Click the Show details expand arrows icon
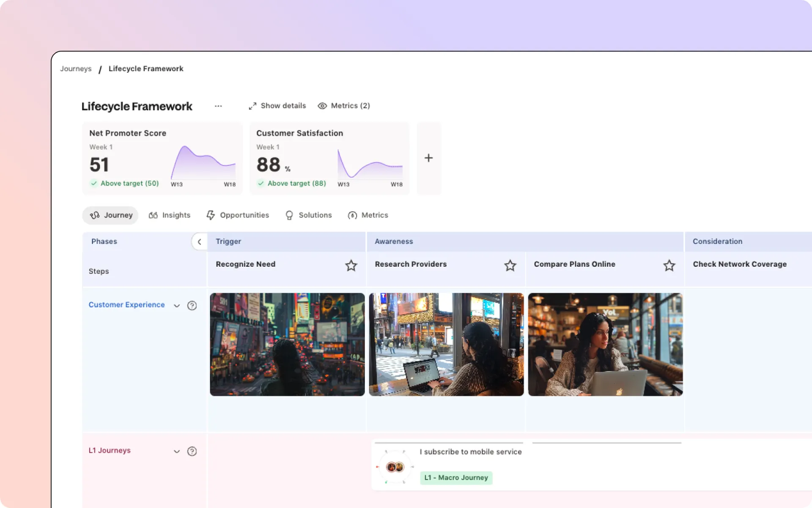This screenshot has width=812, height=508. [x=252, y=106]
